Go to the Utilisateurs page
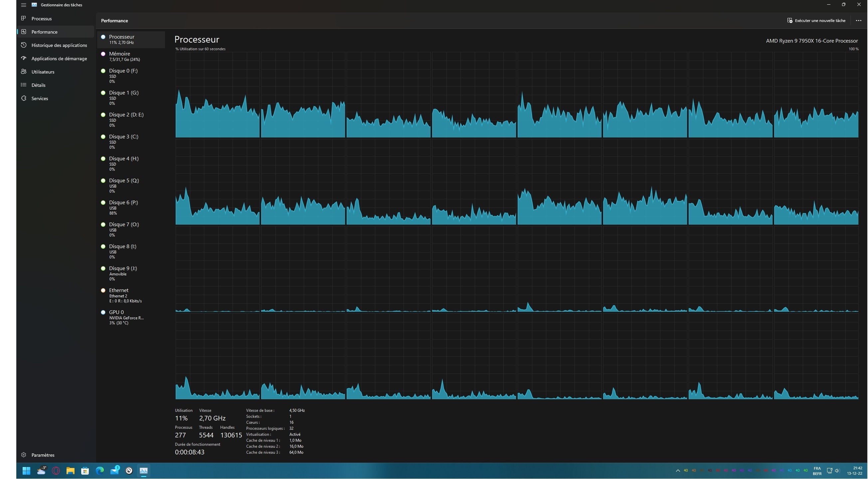This screenshot has height=479, width=868. pos(43,72)
